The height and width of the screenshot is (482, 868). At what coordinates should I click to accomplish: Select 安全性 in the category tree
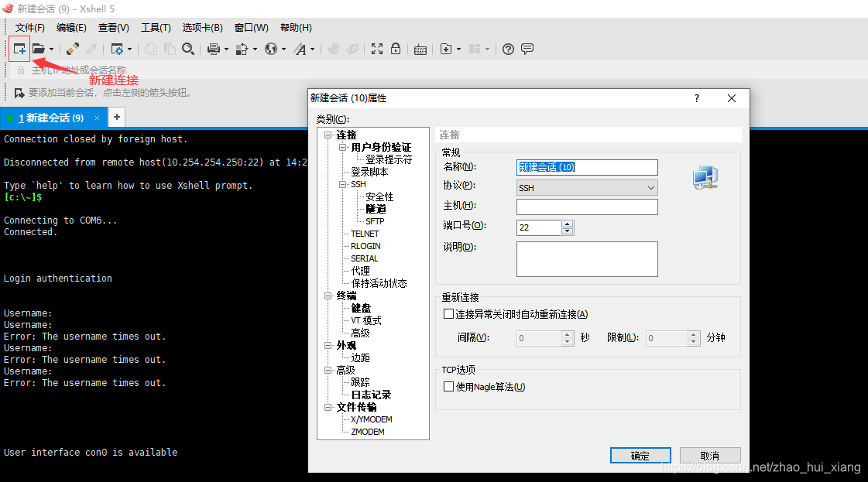[379, 197]
